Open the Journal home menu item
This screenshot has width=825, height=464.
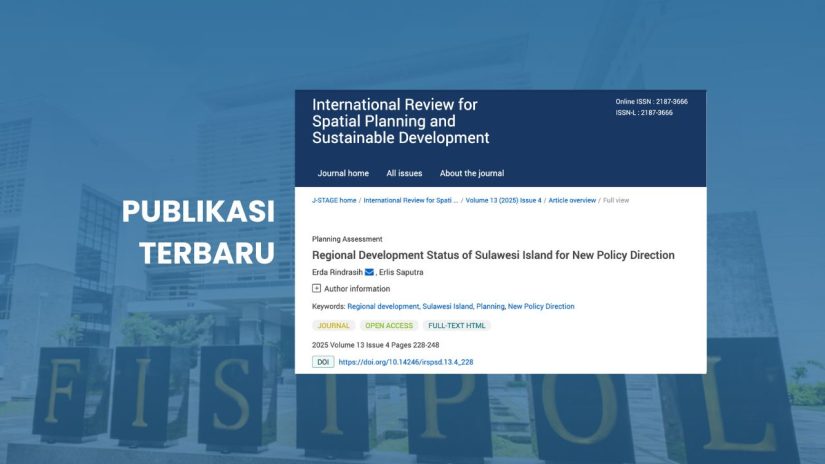tap(343, 173)
